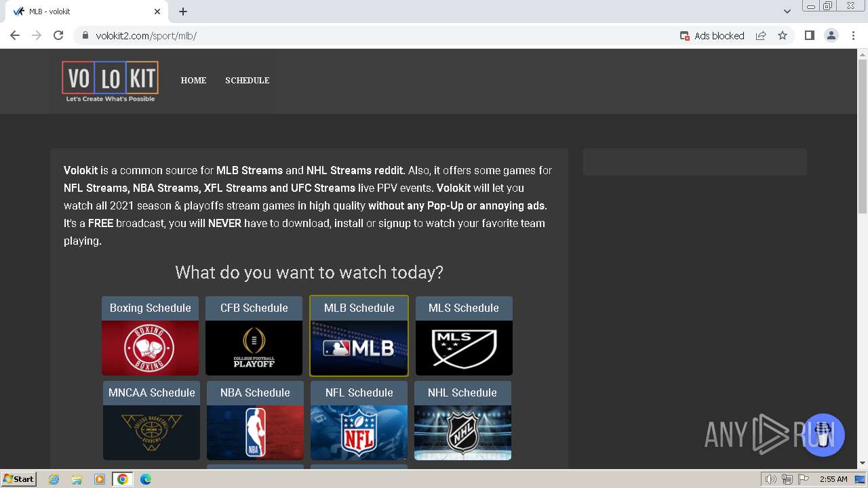This screenshot has width=868, height=488.
Task: Open MLS Schedule link
Action: point(464,308)
